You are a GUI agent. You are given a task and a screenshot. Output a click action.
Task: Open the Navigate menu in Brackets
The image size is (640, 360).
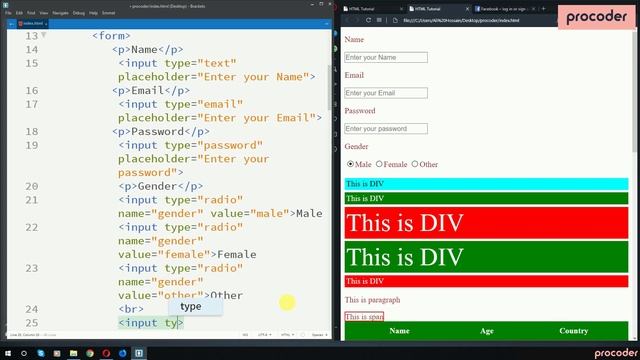point(60,13)
